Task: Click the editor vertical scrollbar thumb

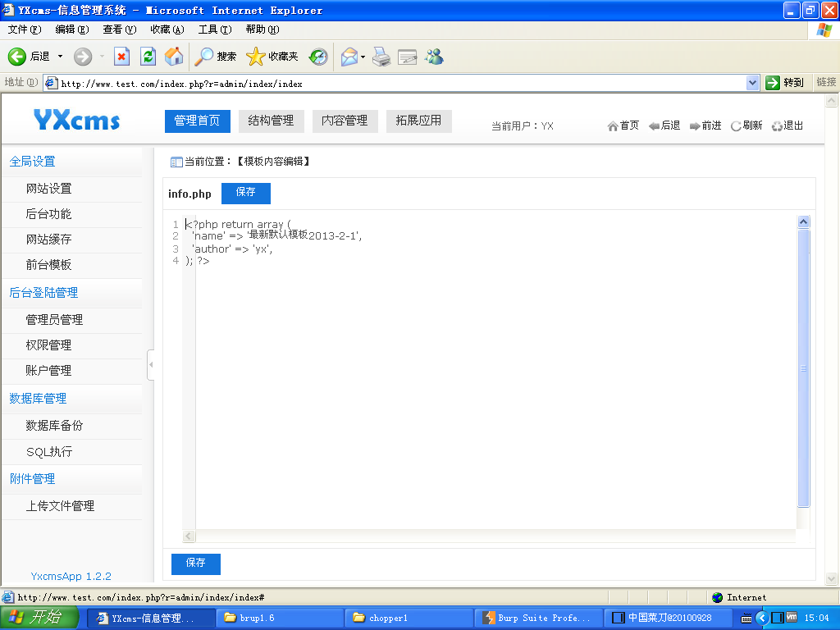Action: click(803, 368)
